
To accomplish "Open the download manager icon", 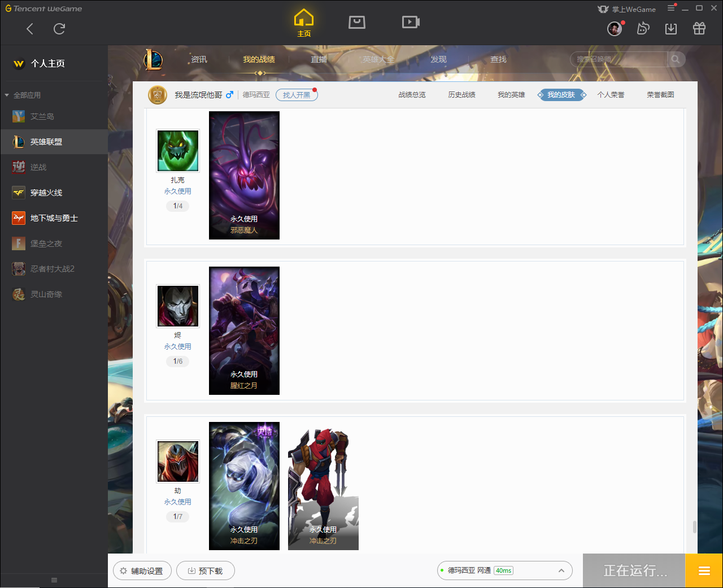I will (x=671, y=28).
